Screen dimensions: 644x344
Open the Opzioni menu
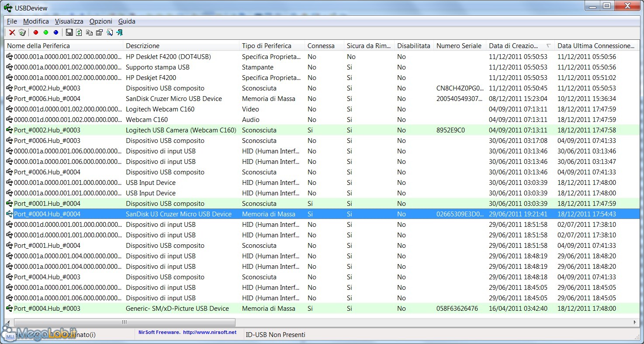[101, 21]
